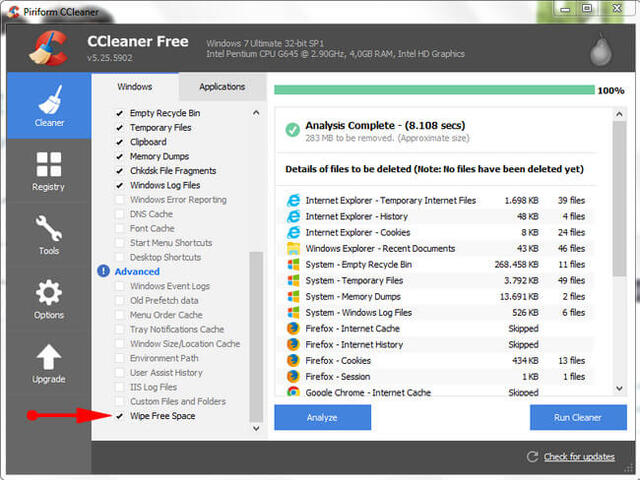640x480 pixels.
Task: Open the Options gear section
Action: coord(49,299)
